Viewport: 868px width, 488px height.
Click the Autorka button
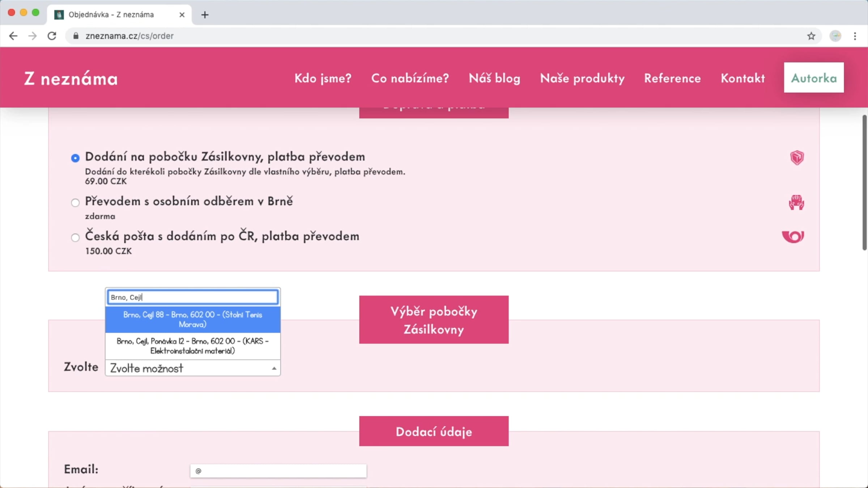pos(814,78)
